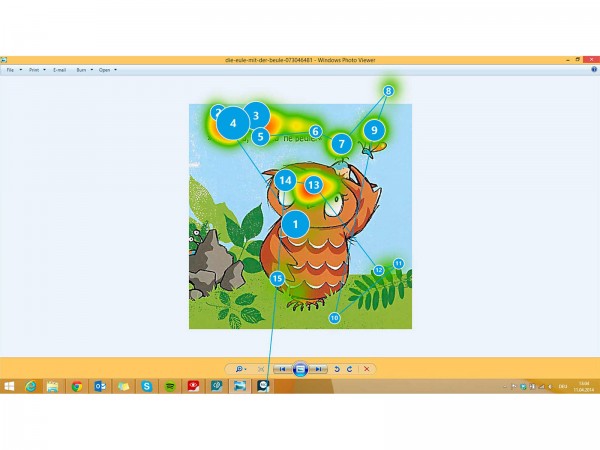600x450 pixels.
Task: Restore down the Photo Viewer window
Action: 578,60
